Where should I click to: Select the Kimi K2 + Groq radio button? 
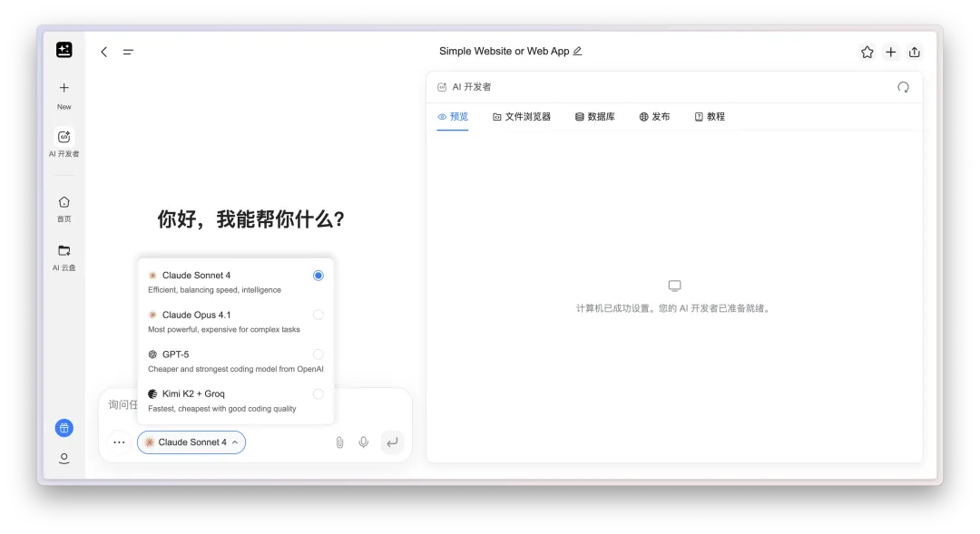click(318, 393)
